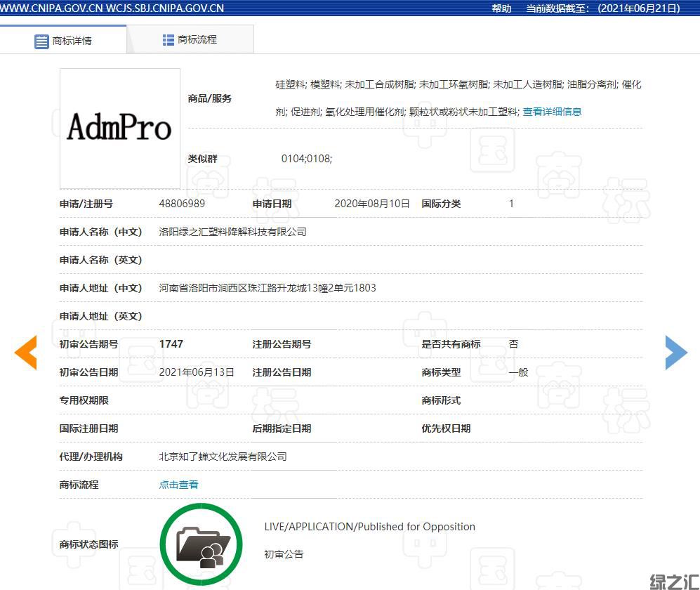
Task: Click the 帮助 help link
Action: (501, 8)
